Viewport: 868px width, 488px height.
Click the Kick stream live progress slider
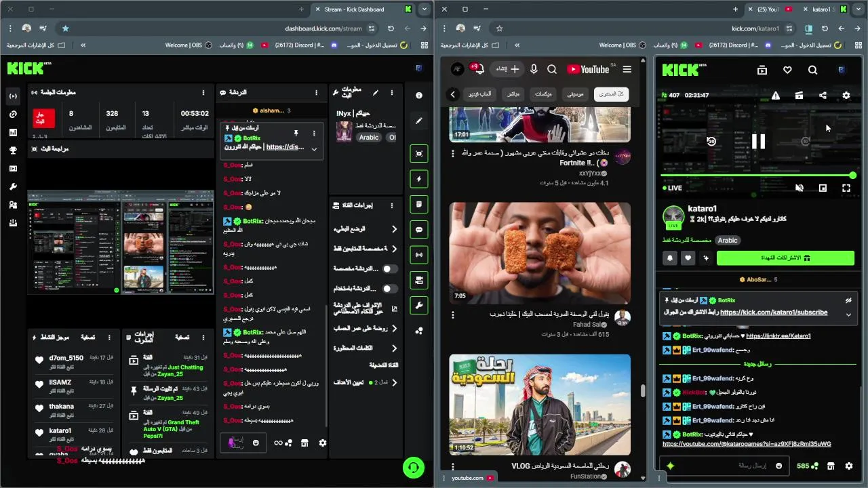pos(758,176)
